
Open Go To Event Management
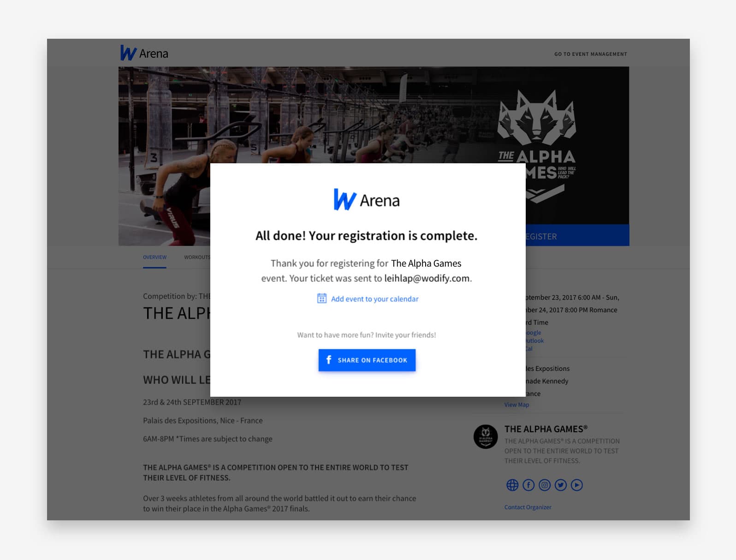[x=590, y=54]
